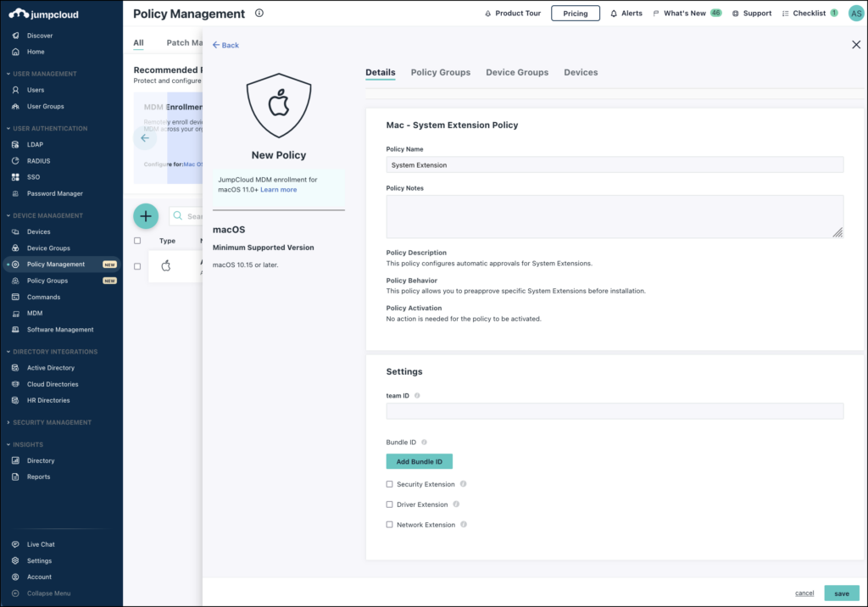Viewport: 868px width, 607px height.
Task: Open the Pricing page
Action: [576, 14]
